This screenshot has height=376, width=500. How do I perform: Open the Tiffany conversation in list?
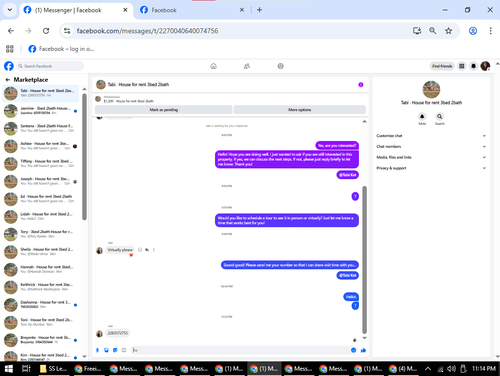click(41, 164)
